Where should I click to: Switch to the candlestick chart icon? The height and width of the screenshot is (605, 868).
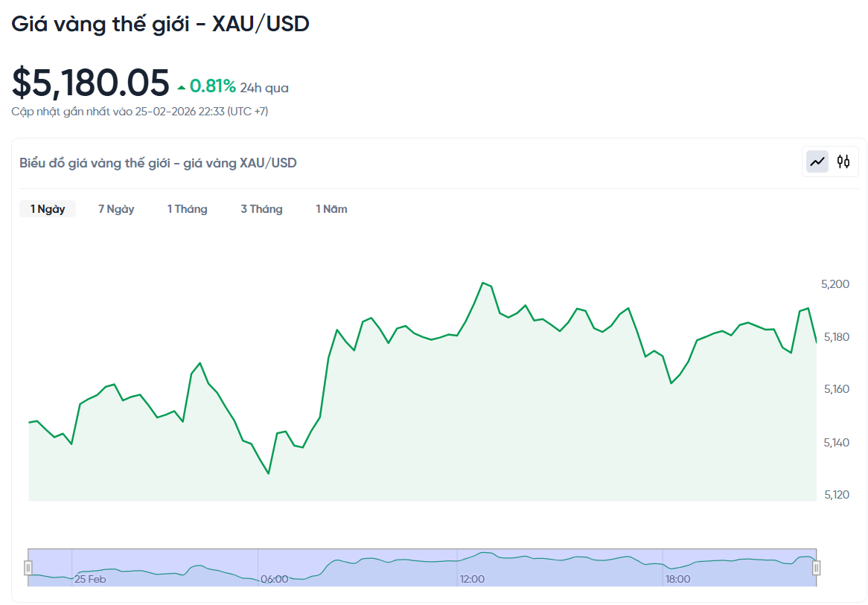click(x=843, y=161)
